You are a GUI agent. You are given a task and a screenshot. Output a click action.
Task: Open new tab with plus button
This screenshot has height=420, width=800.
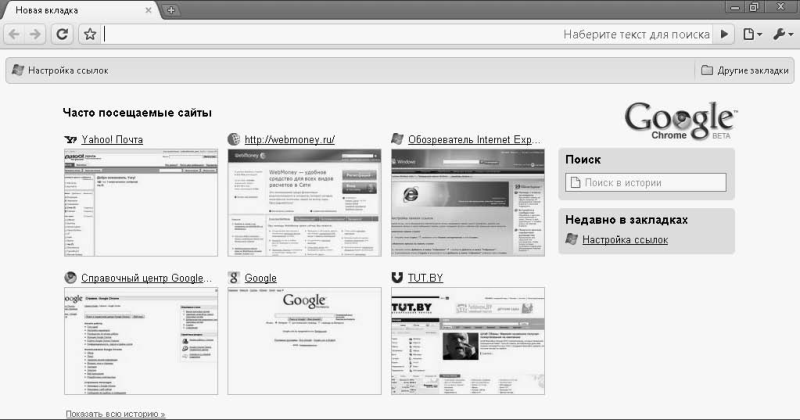click(x=172, y=10)
